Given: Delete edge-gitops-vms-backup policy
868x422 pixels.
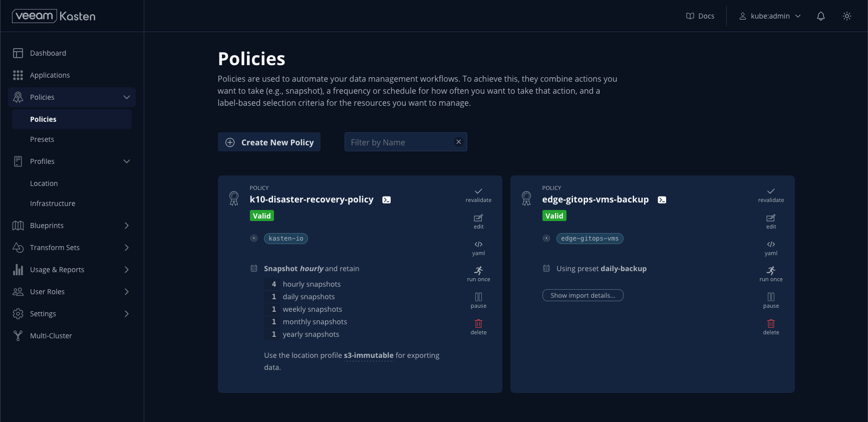Looking at the screenshot, I should [771, 327].
